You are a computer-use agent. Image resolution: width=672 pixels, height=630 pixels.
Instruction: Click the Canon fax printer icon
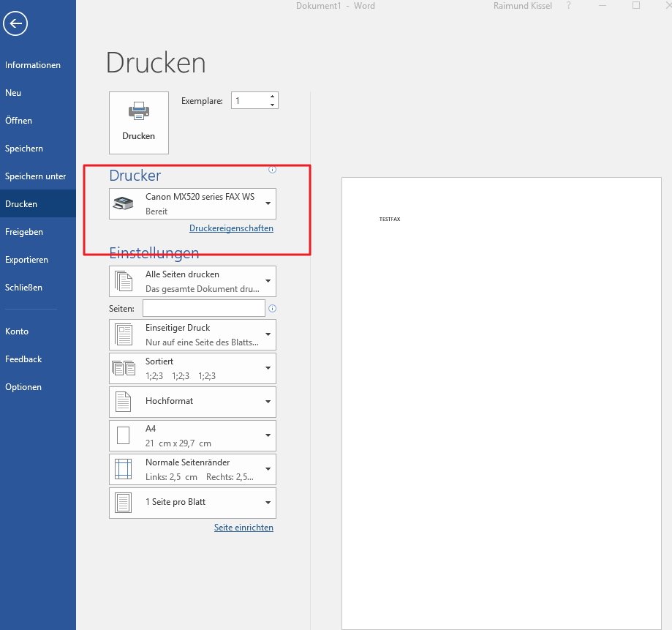[124, 203]
